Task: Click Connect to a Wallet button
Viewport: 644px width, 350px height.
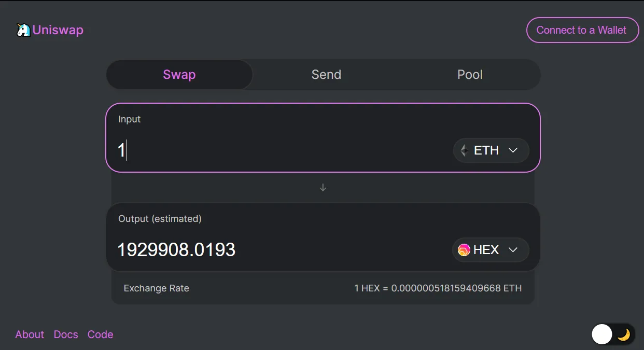Action: (x=582, y=30)
